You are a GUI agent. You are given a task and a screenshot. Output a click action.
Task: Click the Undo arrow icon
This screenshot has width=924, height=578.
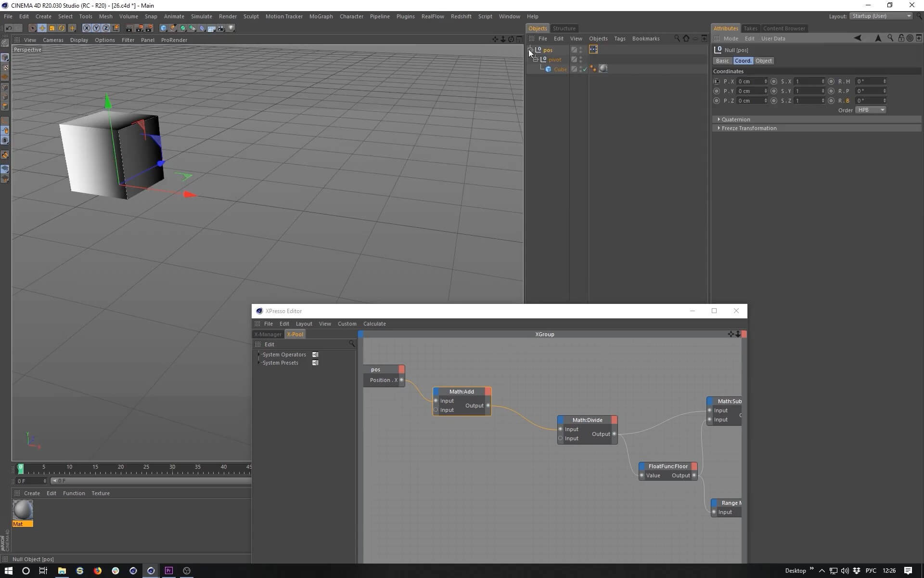point(9,28)
